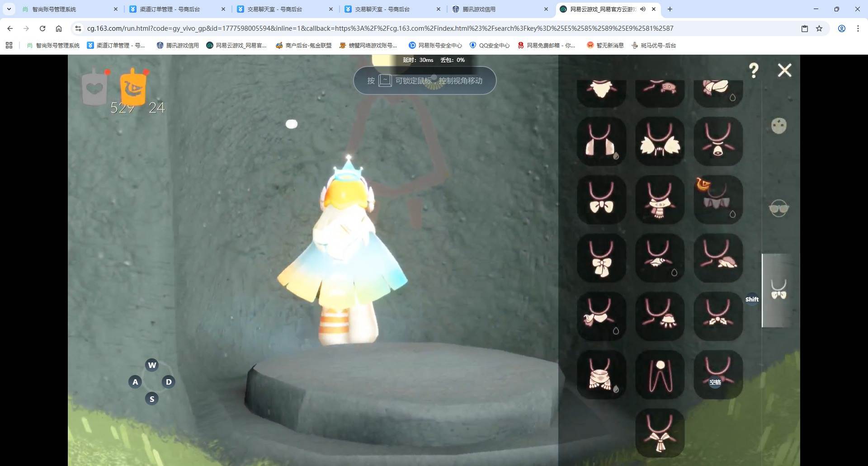
Task: Click the gray heart currency icon
Action: click(94, 88)
